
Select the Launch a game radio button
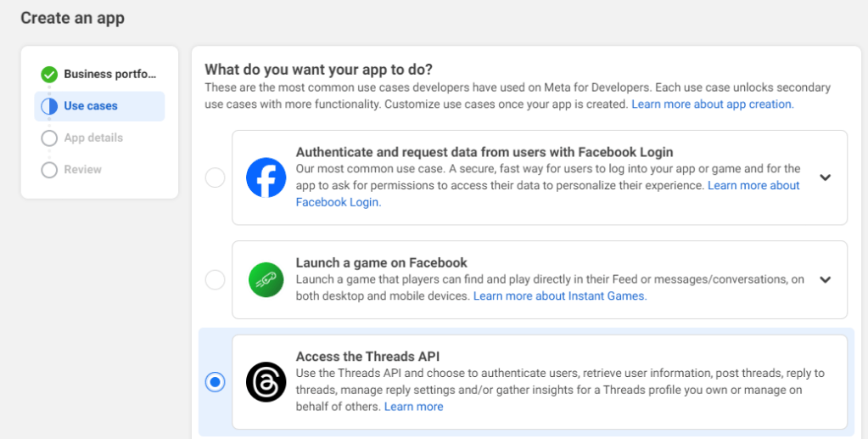tap(216, 279)
